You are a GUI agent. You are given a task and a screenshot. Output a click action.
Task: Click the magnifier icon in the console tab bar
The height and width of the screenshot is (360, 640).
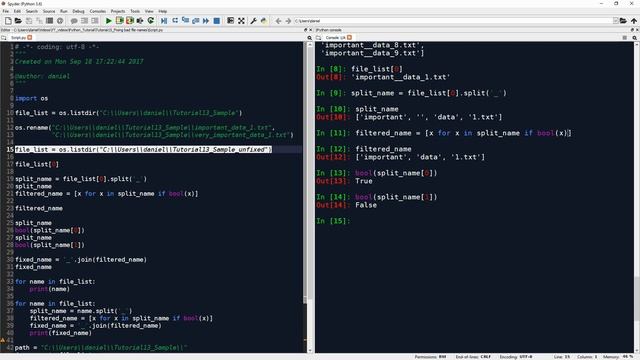634,38
